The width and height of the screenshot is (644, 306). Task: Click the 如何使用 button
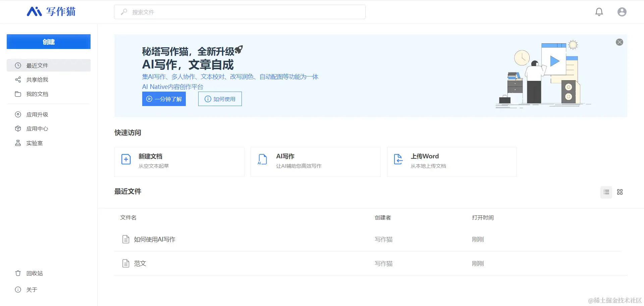click(x=220, y=99)
